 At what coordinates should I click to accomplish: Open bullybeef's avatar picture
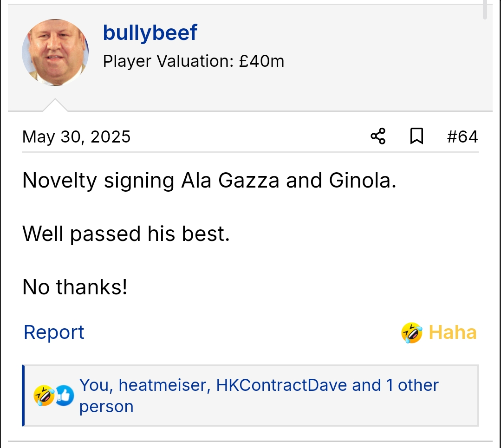click(55, 52)
